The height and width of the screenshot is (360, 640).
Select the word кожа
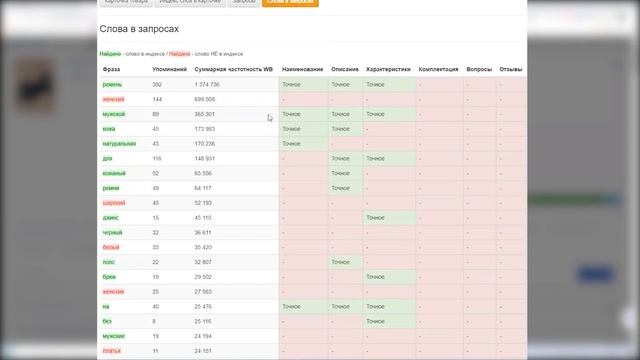[x=109, y=129]
